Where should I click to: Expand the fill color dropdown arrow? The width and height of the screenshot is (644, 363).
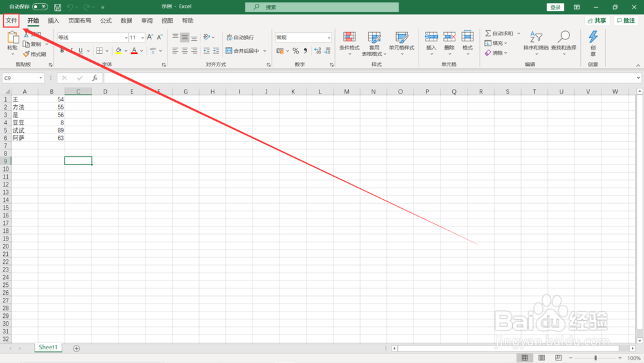[x=126, y=51]
